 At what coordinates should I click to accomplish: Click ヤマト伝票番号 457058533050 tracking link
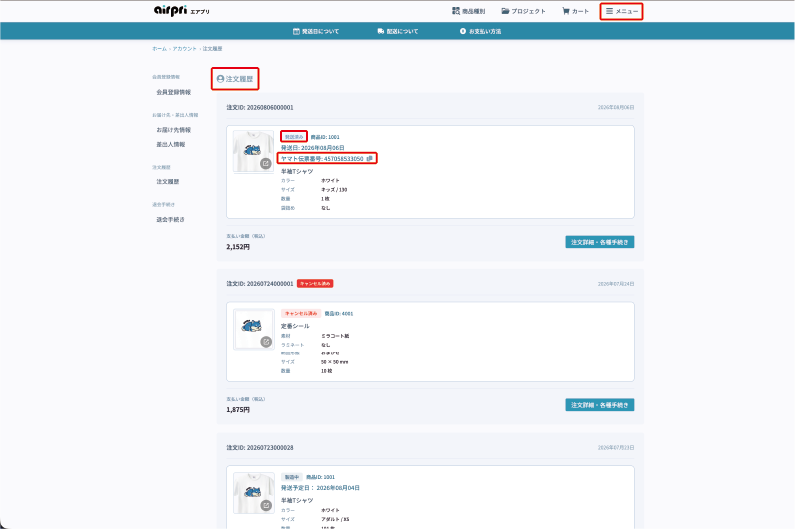(x=322, y=159)
